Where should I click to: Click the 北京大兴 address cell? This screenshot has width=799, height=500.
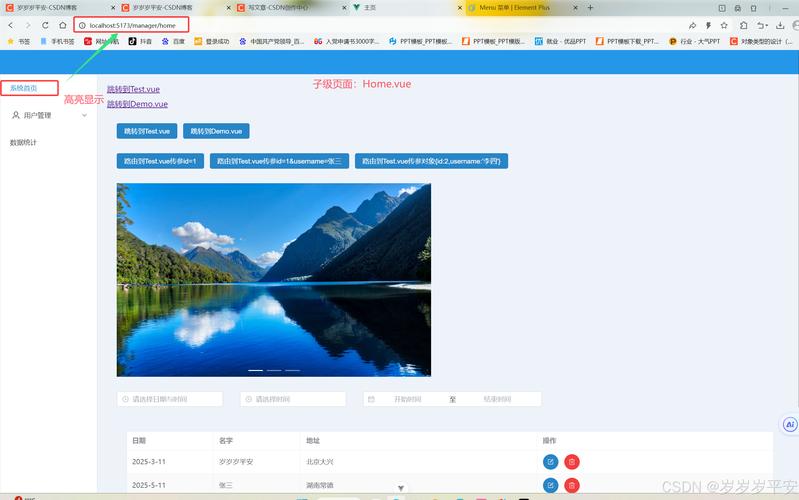319,462
